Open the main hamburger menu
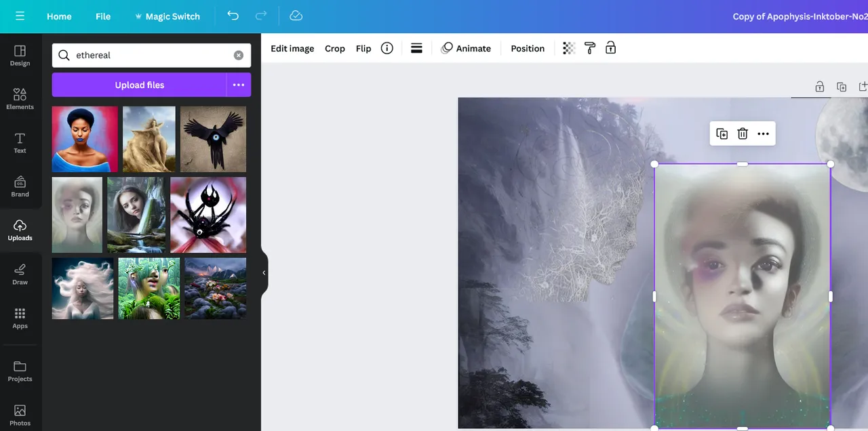 point(20,16)
